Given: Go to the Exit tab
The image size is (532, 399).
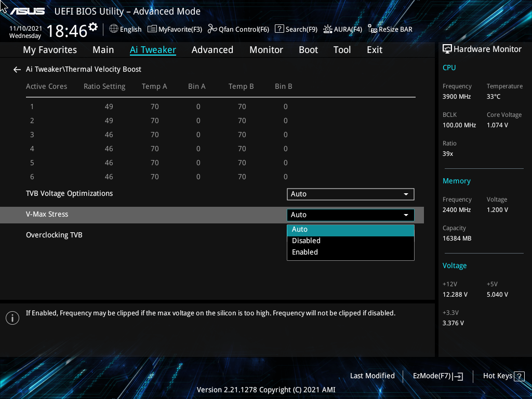Looking at the screenshot, I should tap(375, 50).
